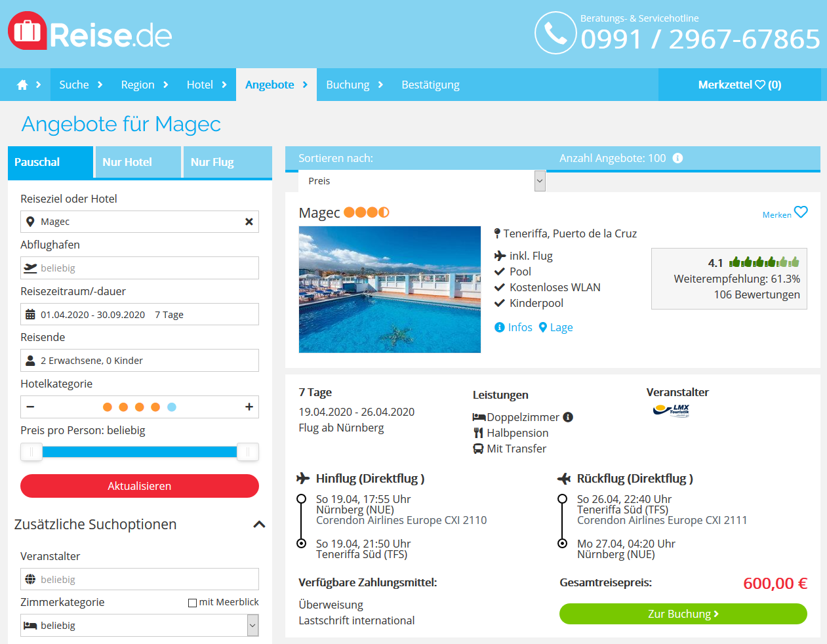Open the Infos link for Magec
The width and height of the screenshot is (827, 644).
click(x=514, y=327)
